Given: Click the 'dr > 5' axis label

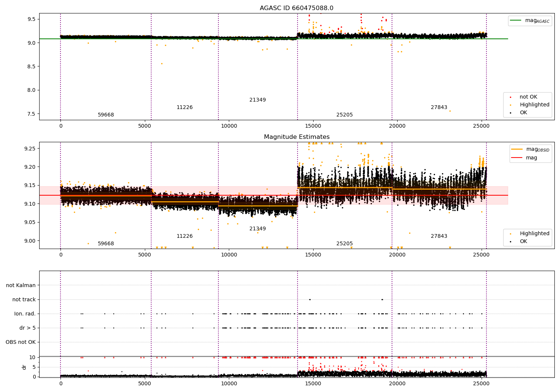Looking at the screenshot, I should coord(28,328).
